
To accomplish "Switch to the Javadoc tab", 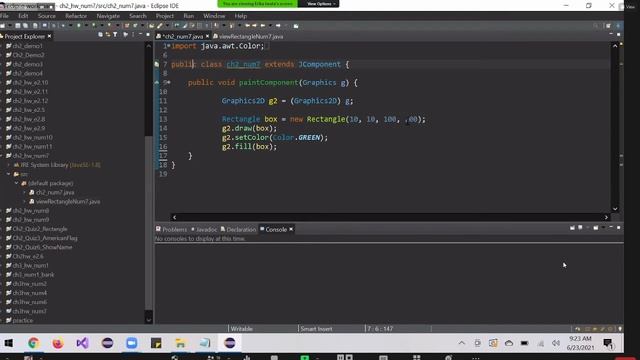I will [204, 229].
